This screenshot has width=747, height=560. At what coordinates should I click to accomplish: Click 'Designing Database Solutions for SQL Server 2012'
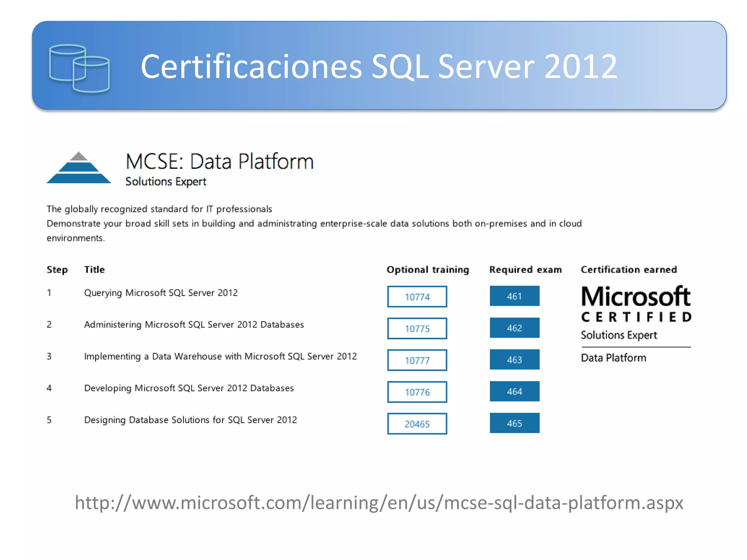(x=190, y=420)
